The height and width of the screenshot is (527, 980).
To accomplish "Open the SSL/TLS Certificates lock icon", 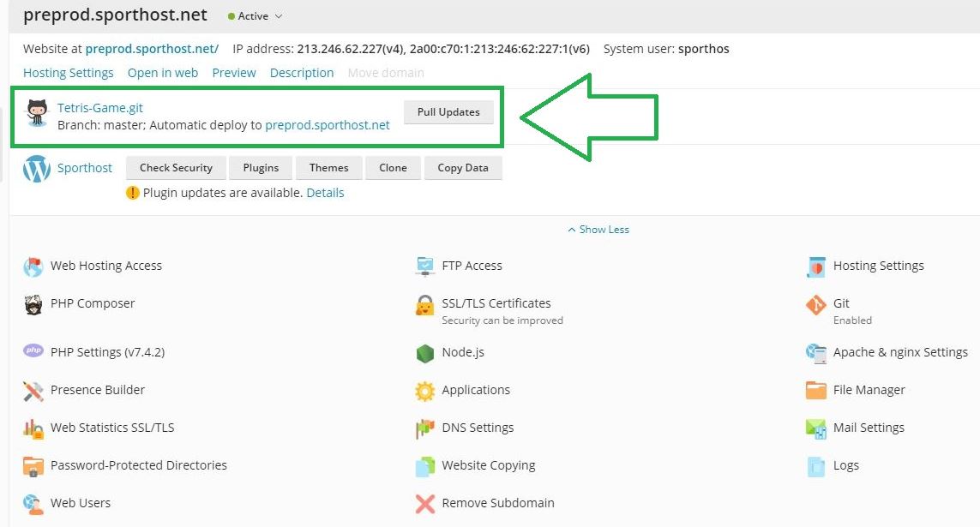I will [x=425, y=305].
